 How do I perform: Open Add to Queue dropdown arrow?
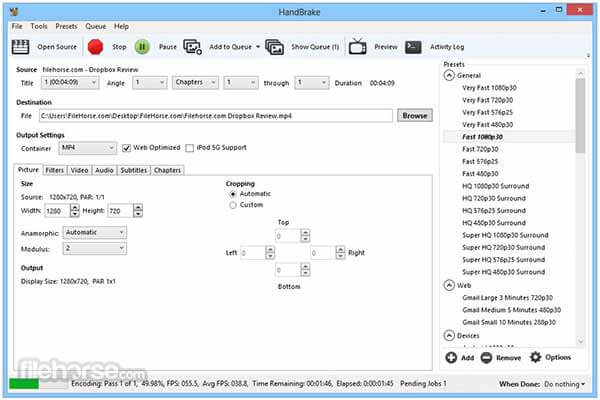tap(258, 47)
